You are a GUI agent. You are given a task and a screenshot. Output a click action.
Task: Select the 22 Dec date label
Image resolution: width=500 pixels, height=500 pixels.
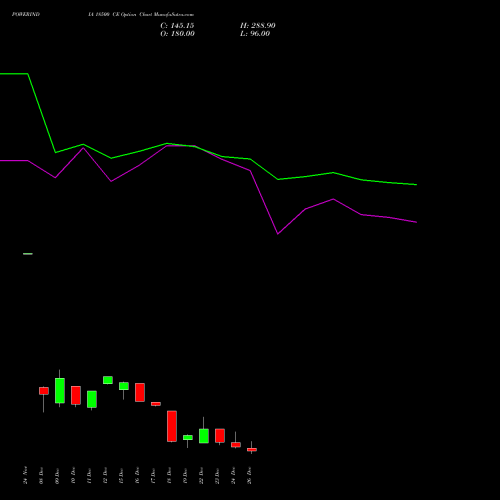[201, 476]
